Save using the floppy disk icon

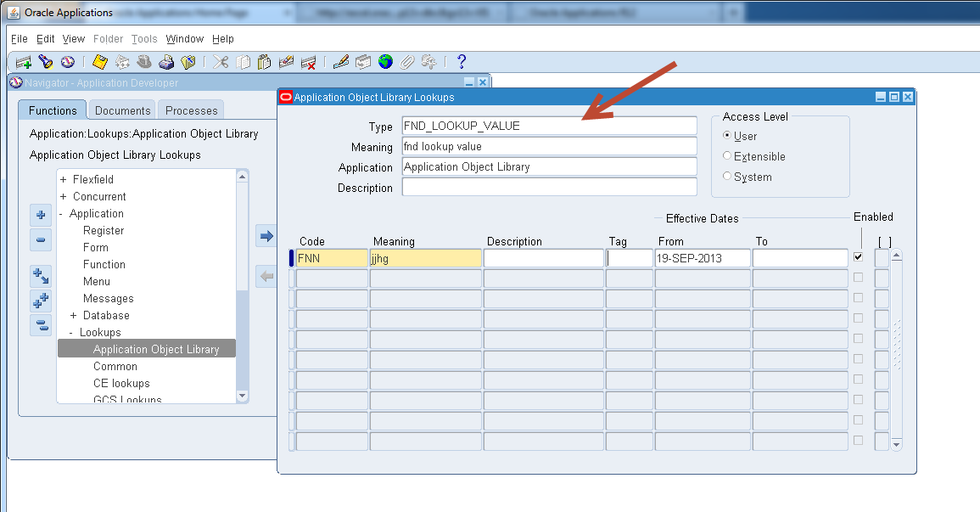pos(100,62)
